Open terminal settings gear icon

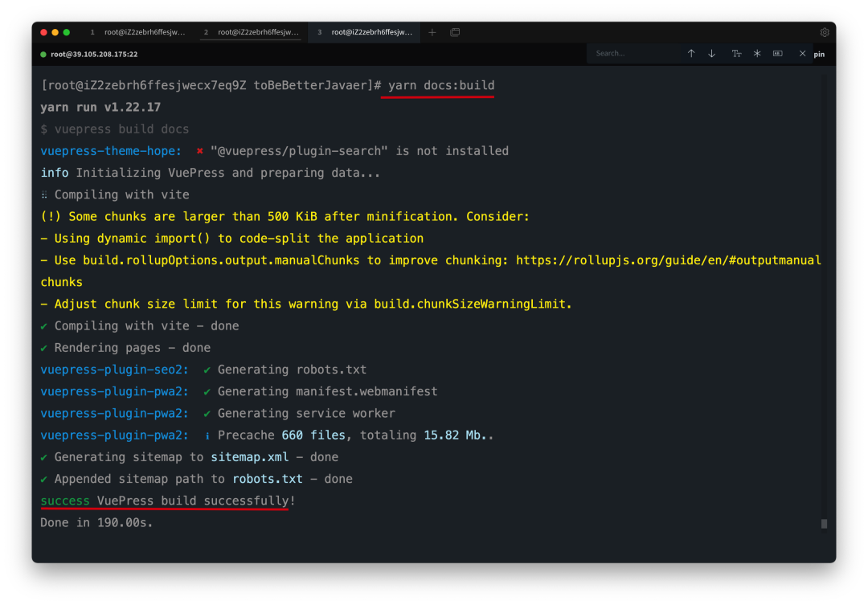pos(825,32)
